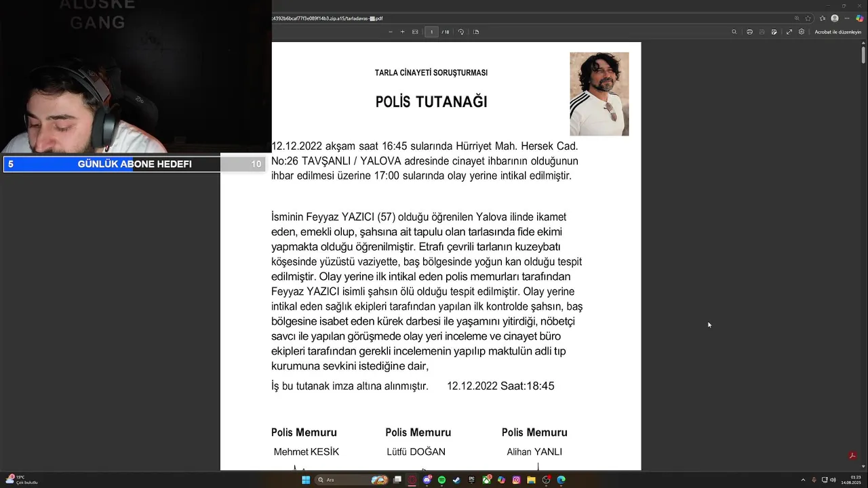
Task: Click POLİS TUTANAĞI heading
Action: coord(431,102)
